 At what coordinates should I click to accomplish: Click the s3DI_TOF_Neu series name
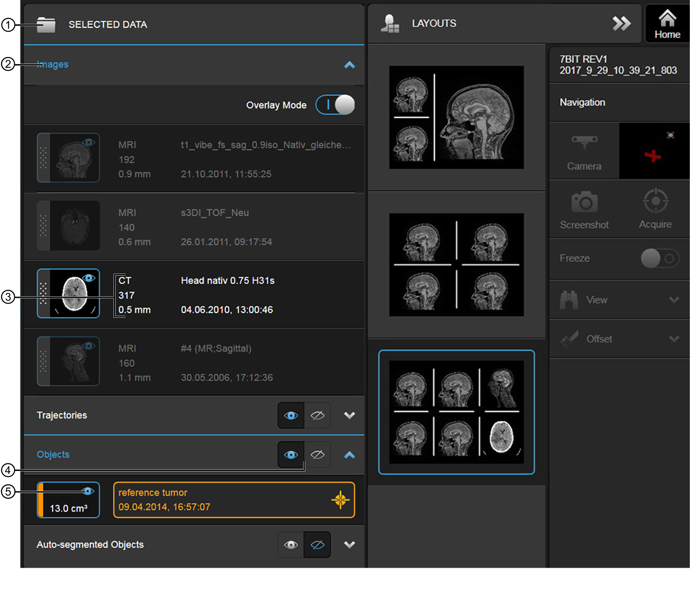[215, 213]
